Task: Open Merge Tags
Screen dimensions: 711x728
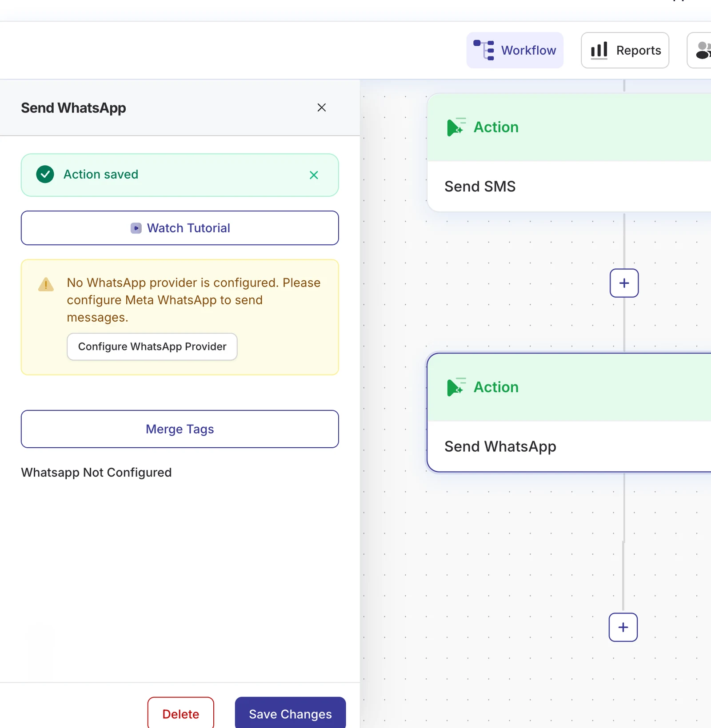Action: coord(180,429)
